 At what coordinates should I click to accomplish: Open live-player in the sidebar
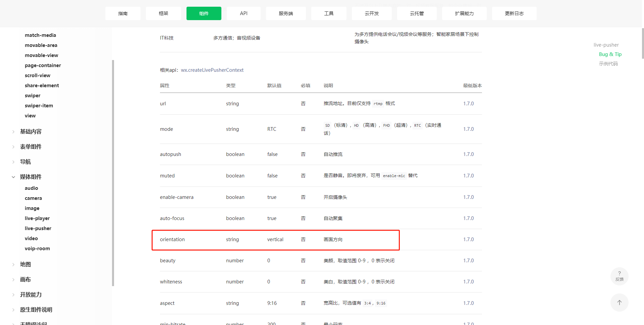pyautogui.click(x=37, y=218)
